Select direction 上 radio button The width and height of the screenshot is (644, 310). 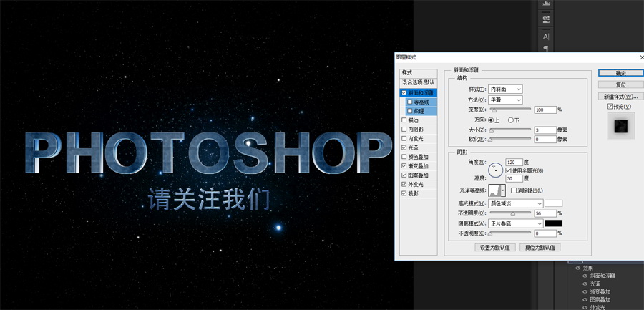(490, 120)
